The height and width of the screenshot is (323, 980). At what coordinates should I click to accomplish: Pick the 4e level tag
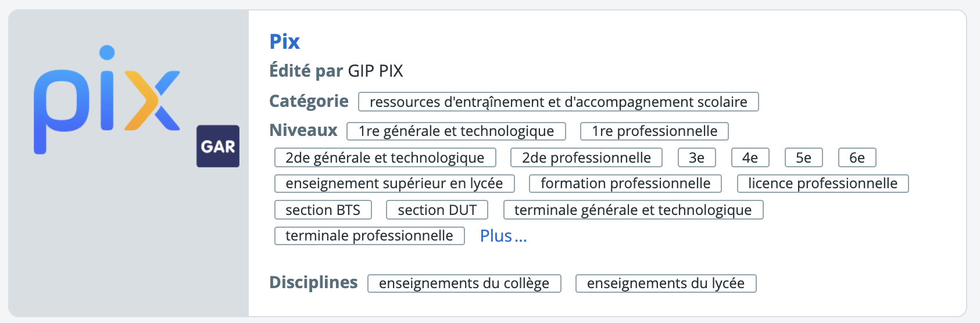click(x=750, y=157)
